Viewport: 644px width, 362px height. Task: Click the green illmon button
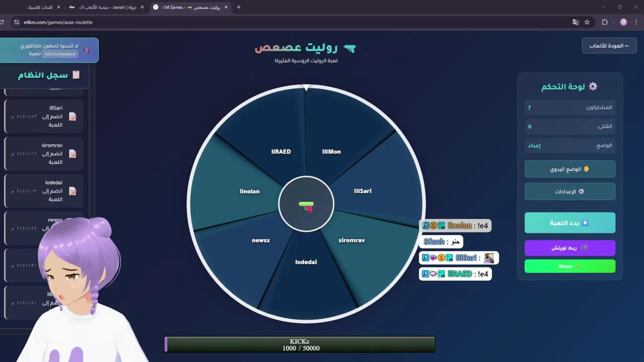tap(570, 266)
